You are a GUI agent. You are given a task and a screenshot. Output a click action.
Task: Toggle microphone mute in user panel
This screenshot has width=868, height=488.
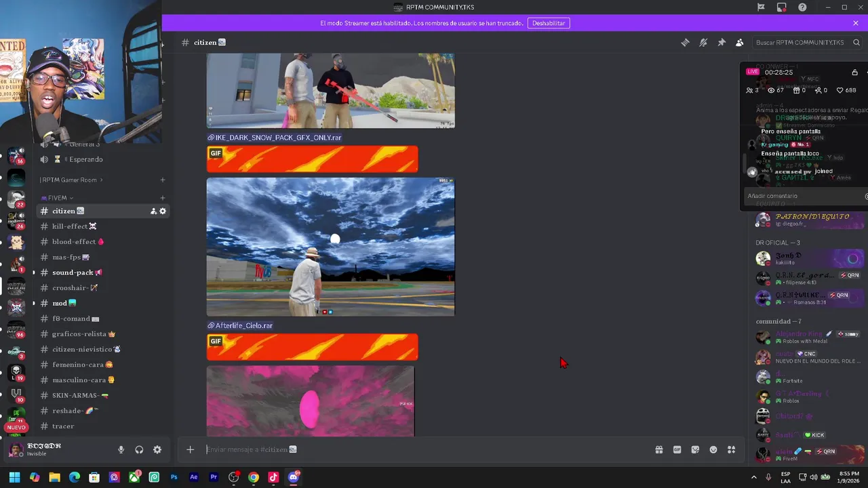coord(121,449)
